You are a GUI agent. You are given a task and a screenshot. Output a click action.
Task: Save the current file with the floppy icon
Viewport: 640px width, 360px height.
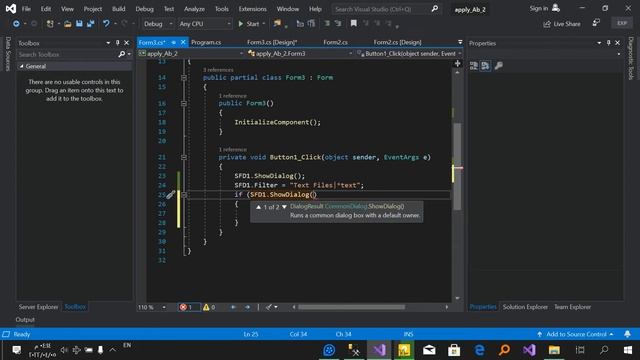pyautogui.click(x=79, y=24)
